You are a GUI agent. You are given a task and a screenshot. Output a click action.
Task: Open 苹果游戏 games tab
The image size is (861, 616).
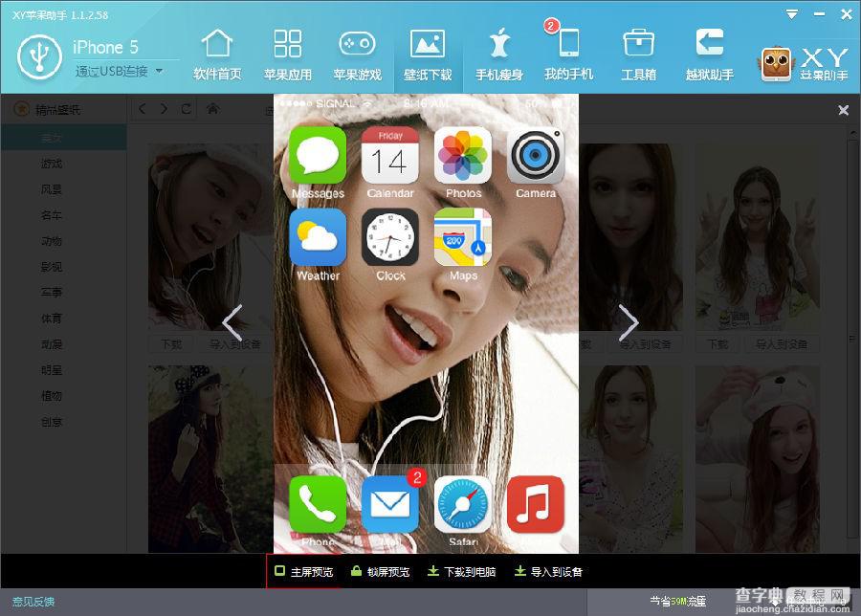pyautogui.click(x=358, y=55)
